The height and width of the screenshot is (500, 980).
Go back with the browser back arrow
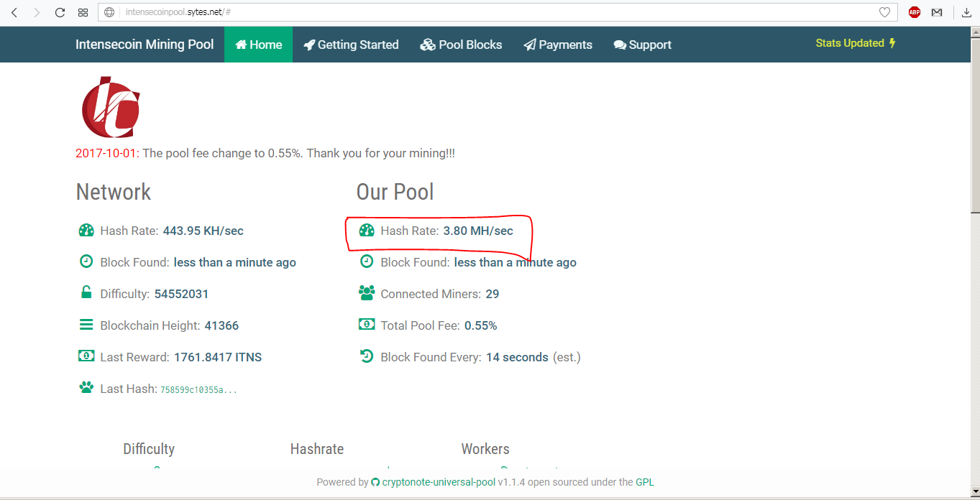pyautogui.click(x=14, y=12)
